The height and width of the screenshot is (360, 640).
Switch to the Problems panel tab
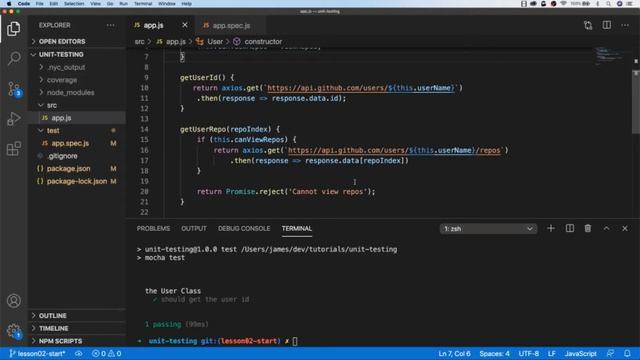tap(153, 229)
